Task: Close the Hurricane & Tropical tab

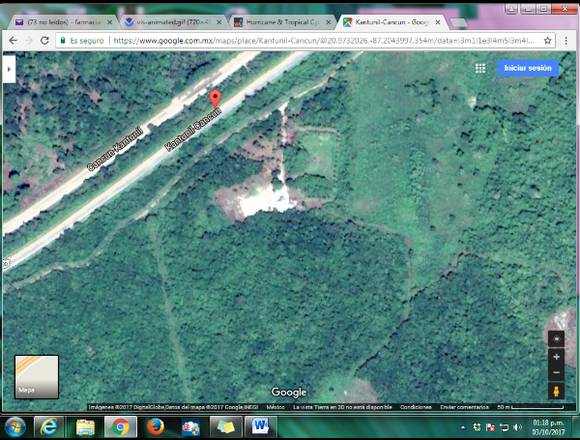Action: (328, 23)
